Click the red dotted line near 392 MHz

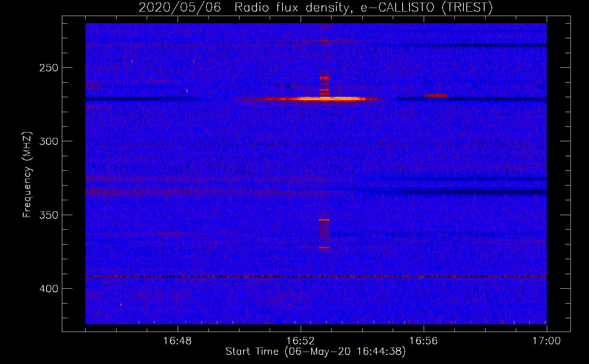pos(316,277)
